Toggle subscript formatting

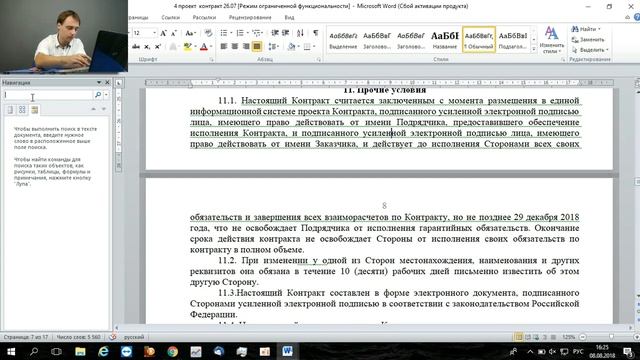click(x=147, y=47)
